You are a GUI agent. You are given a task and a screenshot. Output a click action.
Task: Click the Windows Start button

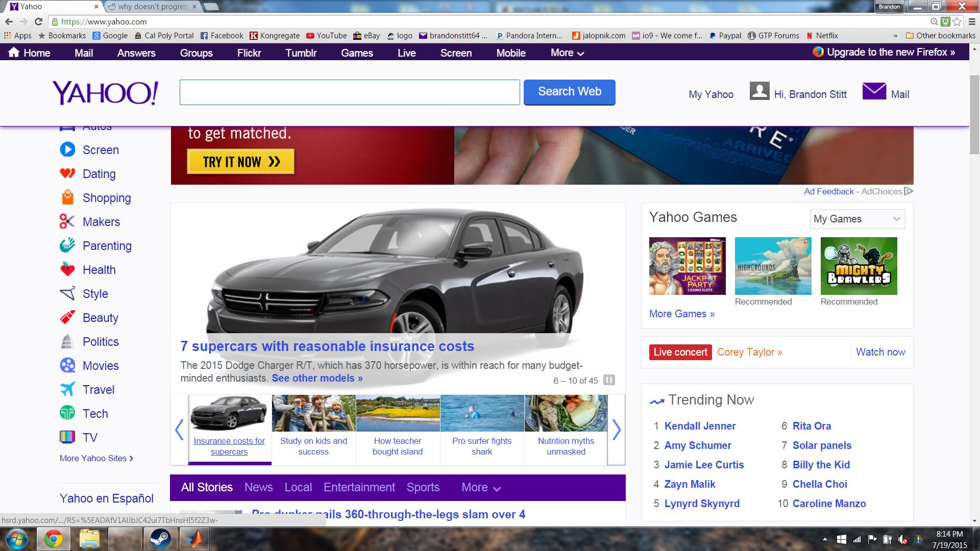17,539
